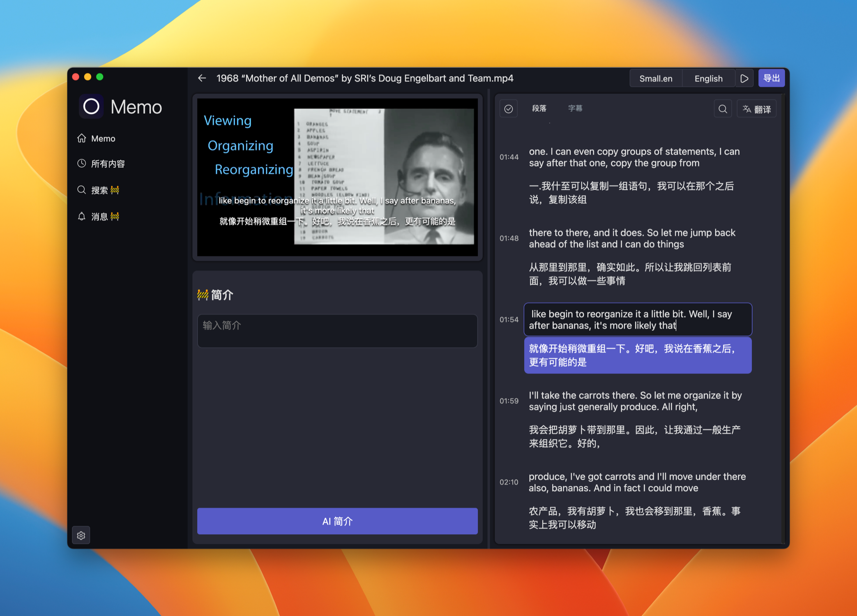
Task: Open the English language dropdown
Action: click(708, 78)
